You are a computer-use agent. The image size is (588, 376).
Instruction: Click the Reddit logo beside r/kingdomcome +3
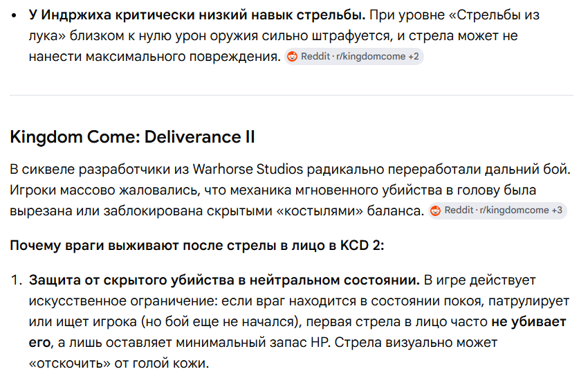[x=435, y=211]
